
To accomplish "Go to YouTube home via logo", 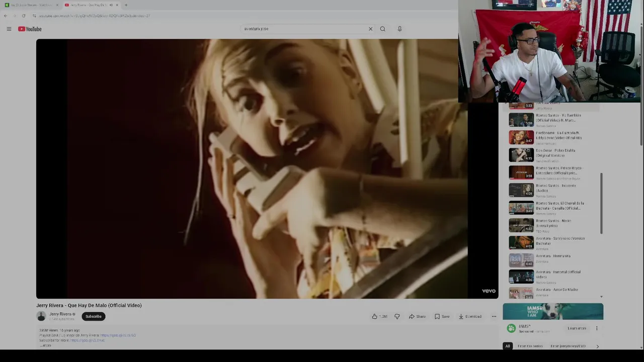I will click(30, 29).
